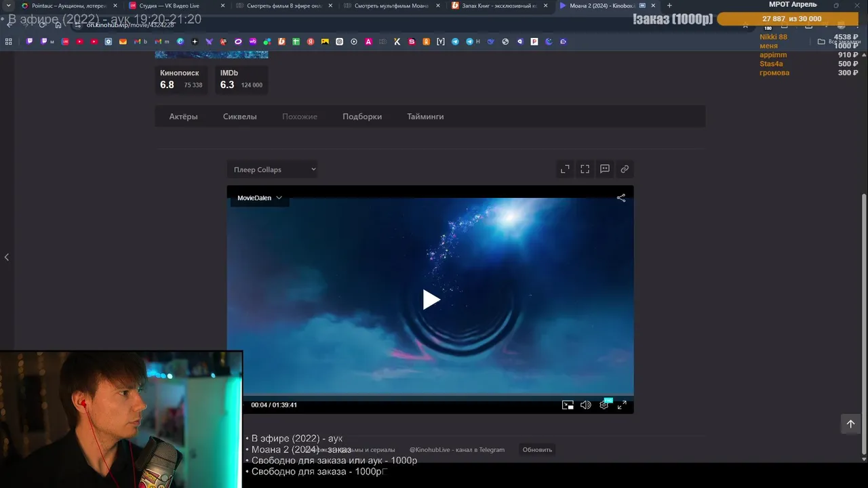Switch to the Смотреть фильм В эфире tab
The image size is (868, 488).
pos(283,5)
